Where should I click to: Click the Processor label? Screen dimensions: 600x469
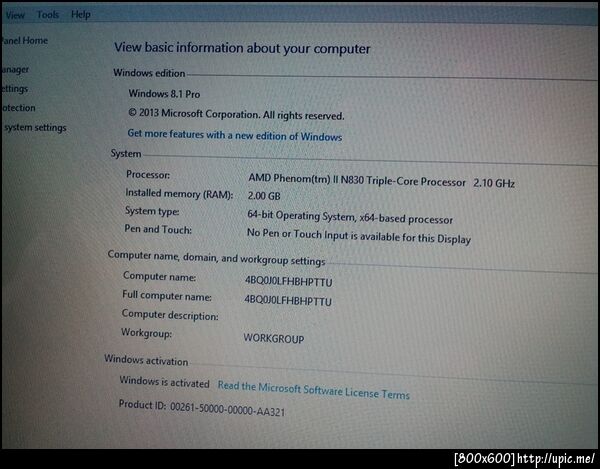pyautogui.click(x=148, y=175)
